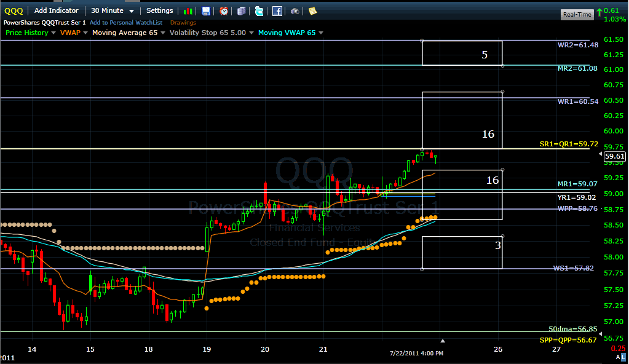Click the 61.50 price axis label
The height and width of the screenshot is (364, 629).
pyautogui.click(x=614, y=39)
